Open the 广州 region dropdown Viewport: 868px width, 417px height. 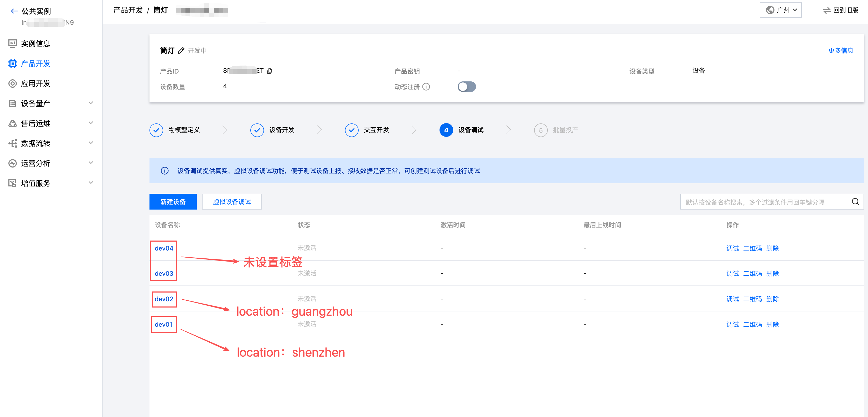781,10
